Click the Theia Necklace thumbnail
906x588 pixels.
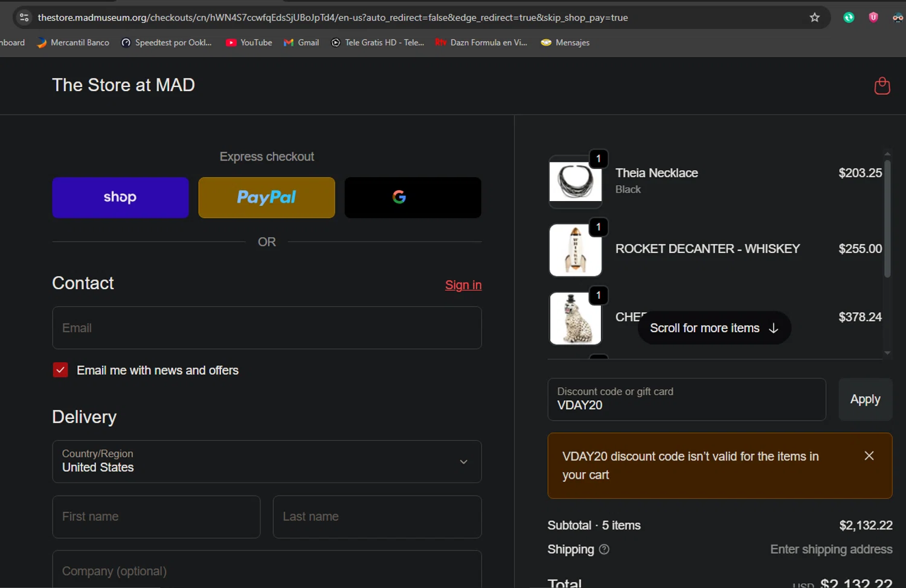pos(576,182)
